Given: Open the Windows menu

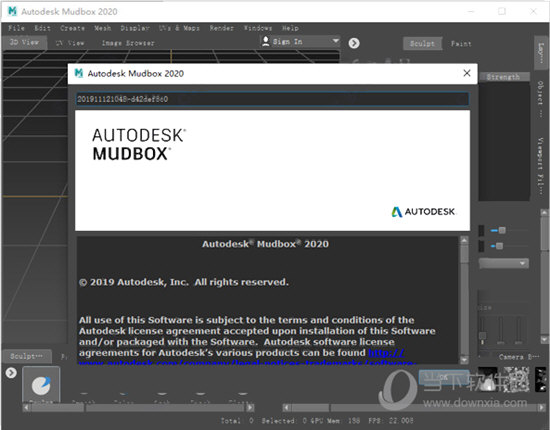Looking at the screenshot, I should 258,28.
